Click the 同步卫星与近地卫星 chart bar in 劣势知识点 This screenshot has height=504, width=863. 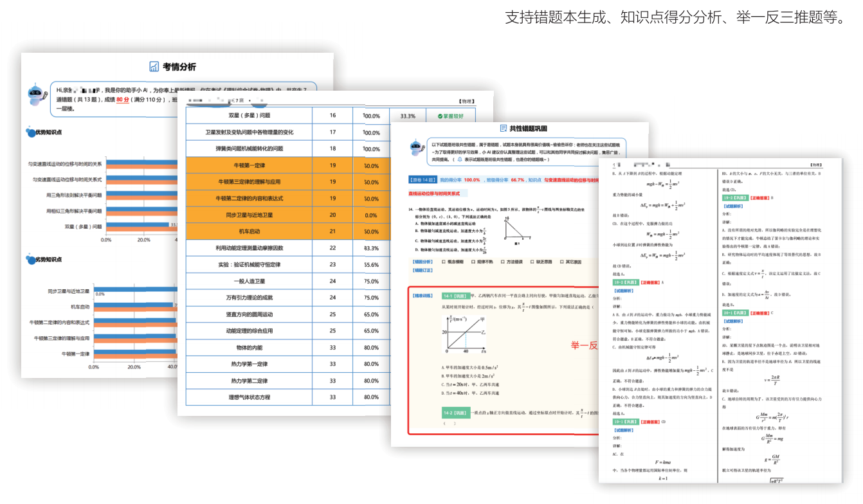[x=135, y=291]
